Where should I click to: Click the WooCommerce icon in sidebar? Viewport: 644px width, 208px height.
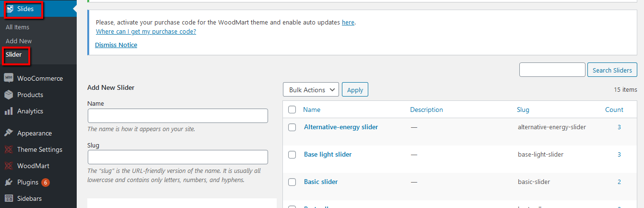(x=9, y=78)
